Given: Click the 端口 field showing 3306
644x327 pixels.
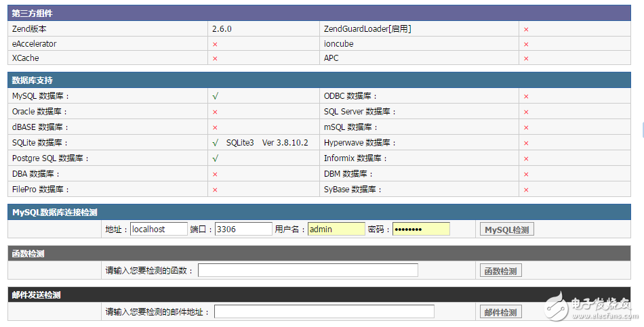Looking at the screenshot, I should pyautogui.click(x=243, y=229).
